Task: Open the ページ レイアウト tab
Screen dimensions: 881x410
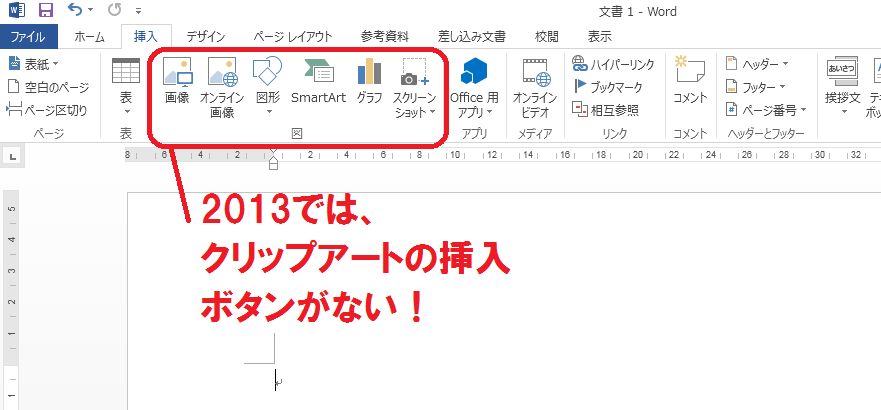Action: point(293,37)
